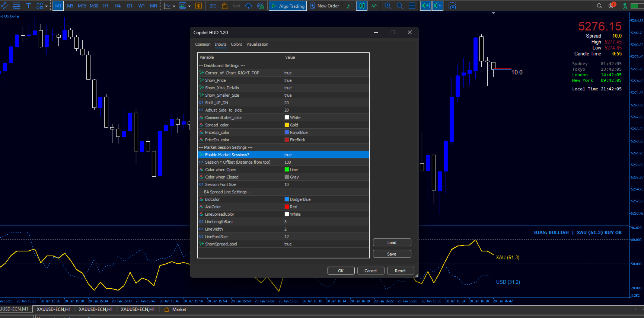644x318 pixels.
Task: Select the Enable Market Sessions row
Action: point(283,155)
